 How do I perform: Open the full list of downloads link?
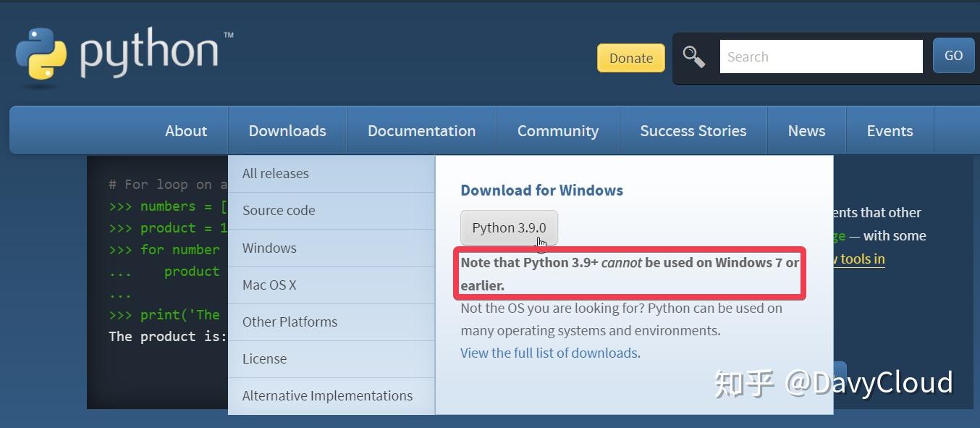[x=548, y=353]
